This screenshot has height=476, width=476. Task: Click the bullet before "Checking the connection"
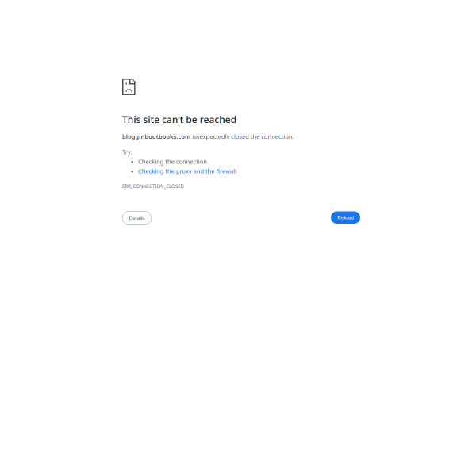(132, 162)
